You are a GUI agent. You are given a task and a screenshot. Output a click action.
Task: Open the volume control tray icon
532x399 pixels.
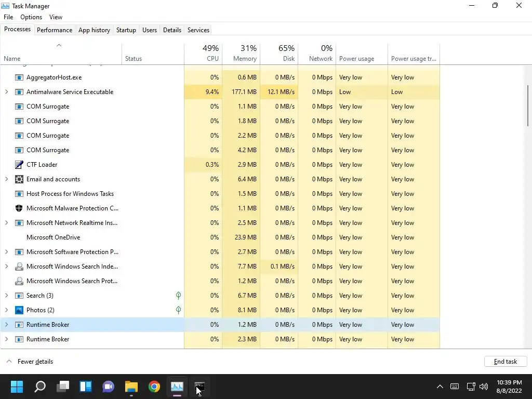point(484,387)
